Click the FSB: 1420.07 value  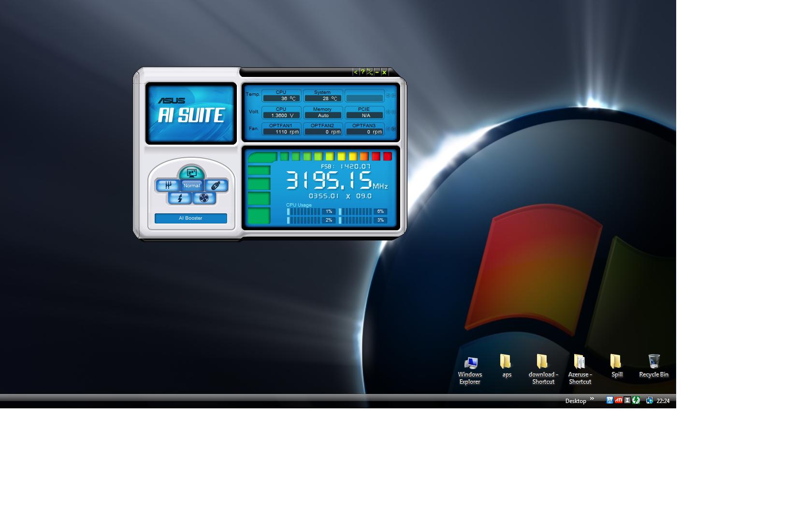coord(346,166)
